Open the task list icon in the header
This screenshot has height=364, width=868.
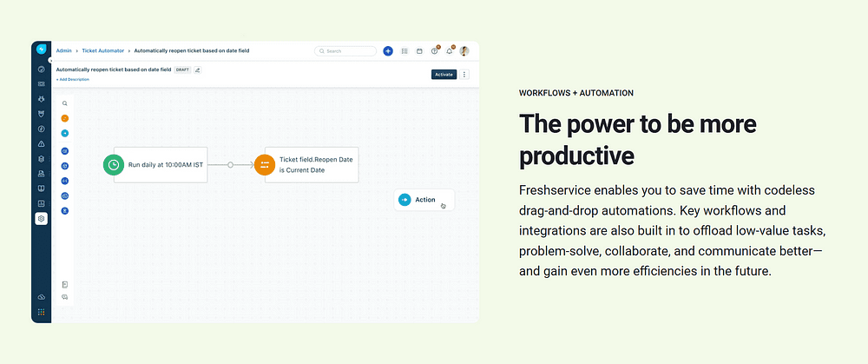pyautogui.click(x=404, y=51)
